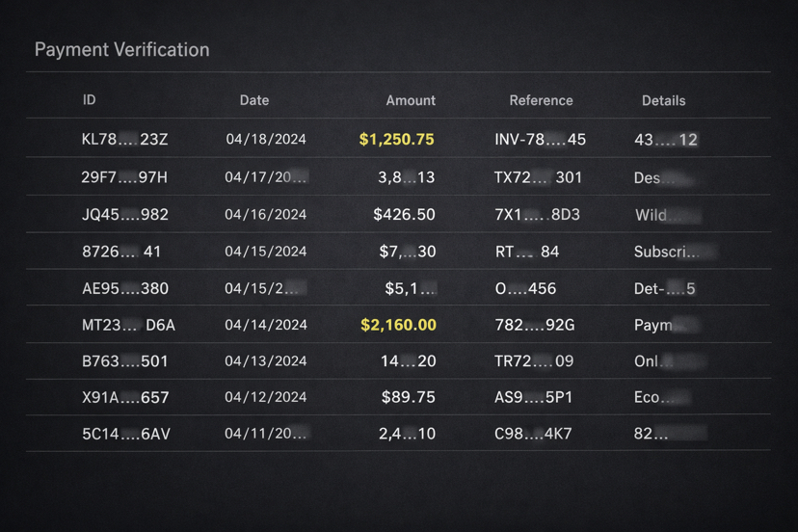
Task: Open the row with ID 5C14....6AV
Action: click(x=398, y=434)
